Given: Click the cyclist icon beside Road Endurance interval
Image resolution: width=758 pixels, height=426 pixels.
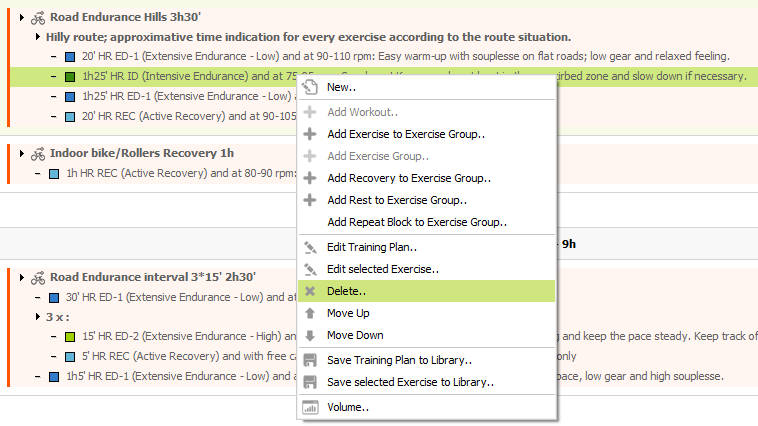Looking at the screenshot, I should coord(38,277).
